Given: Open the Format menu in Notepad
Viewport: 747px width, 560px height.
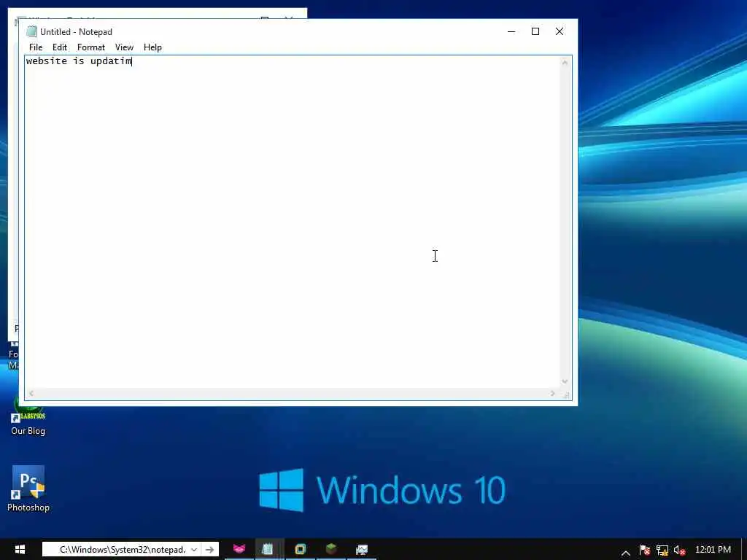Looking at the screenshot, I should coord(90,47).
